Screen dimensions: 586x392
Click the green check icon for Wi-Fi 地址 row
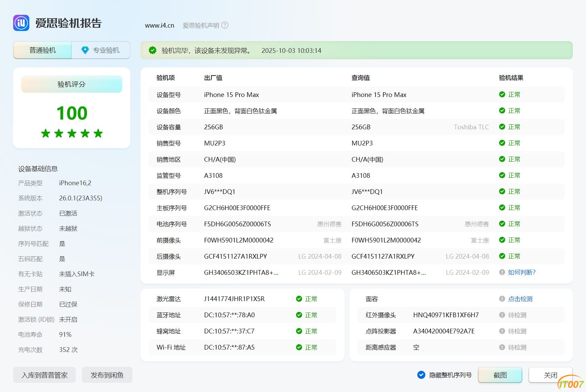click(x=299, y=348)
